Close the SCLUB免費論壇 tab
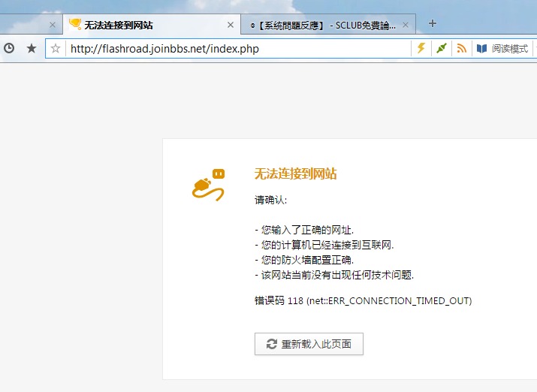This screenshot has height=392, width=537. coord(406,25)
